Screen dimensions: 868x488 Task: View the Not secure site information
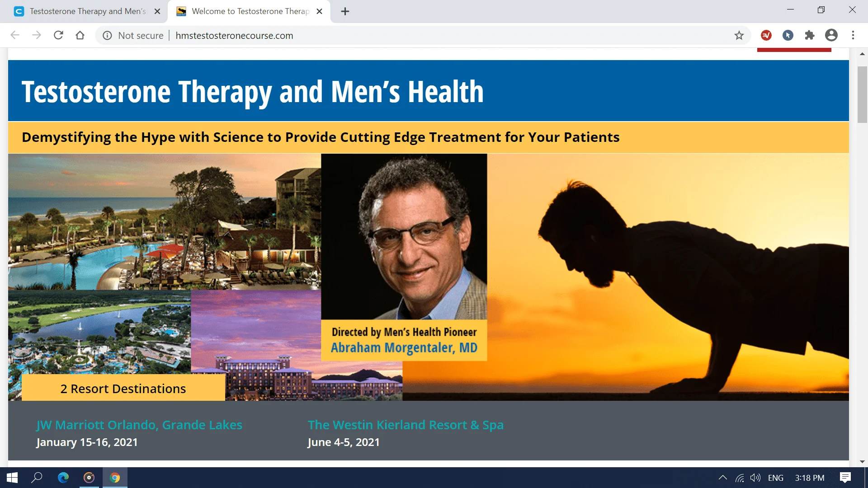132,35
